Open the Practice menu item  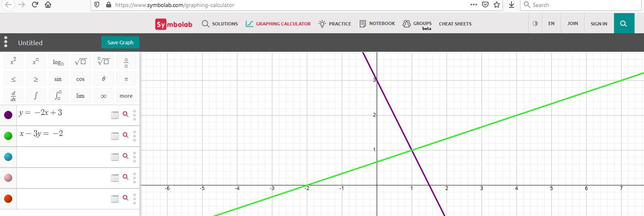pyautogui.click(x=335, y=24)
